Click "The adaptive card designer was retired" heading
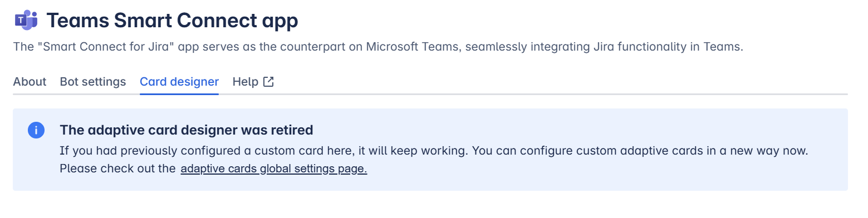868x218 pixels. tap(187, 130)
